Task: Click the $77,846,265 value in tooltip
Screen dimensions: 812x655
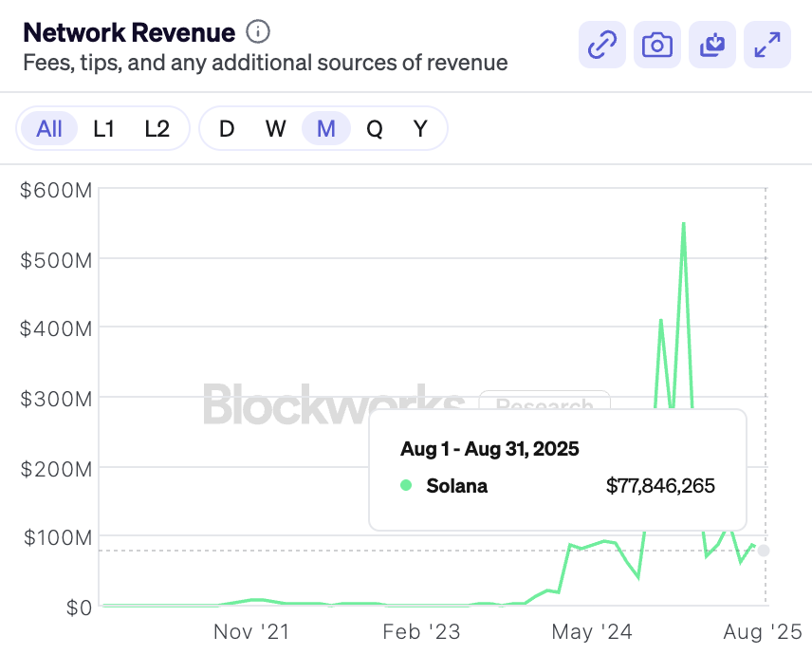Action: pos(660,485)
